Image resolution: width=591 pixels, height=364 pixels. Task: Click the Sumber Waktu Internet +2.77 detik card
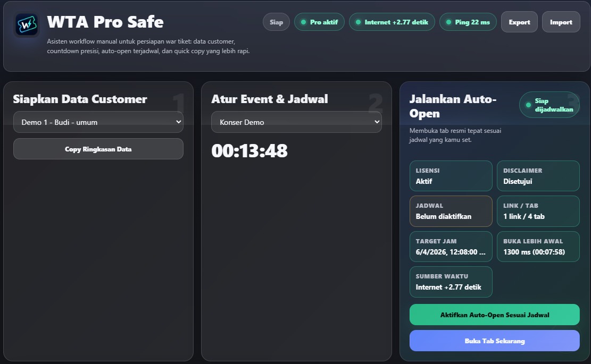451,282
